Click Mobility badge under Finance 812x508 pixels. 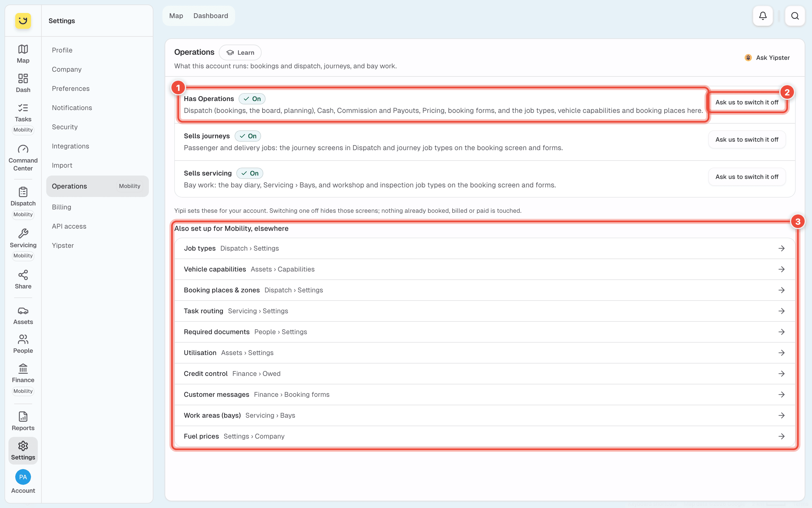[23, 391]
